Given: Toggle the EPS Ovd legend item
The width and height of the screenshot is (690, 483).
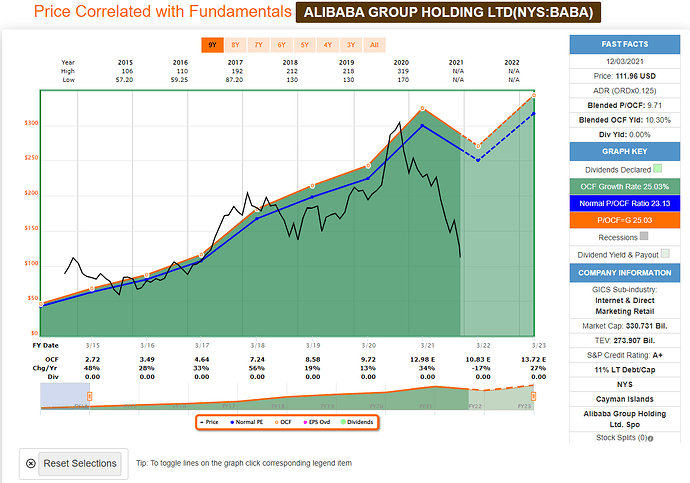Looking at the screenshot, I should 316,422.
